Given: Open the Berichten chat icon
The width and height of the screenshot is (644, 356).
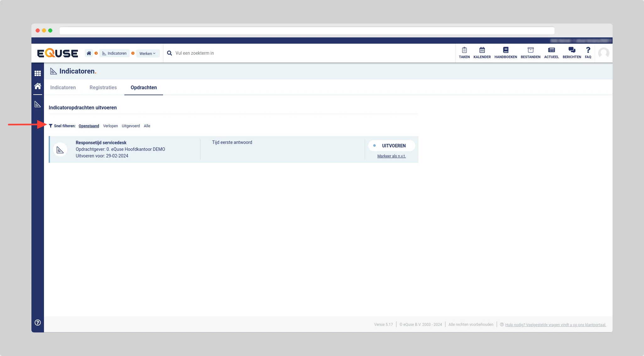Looking at the screenshot, I should coord(572,50).
